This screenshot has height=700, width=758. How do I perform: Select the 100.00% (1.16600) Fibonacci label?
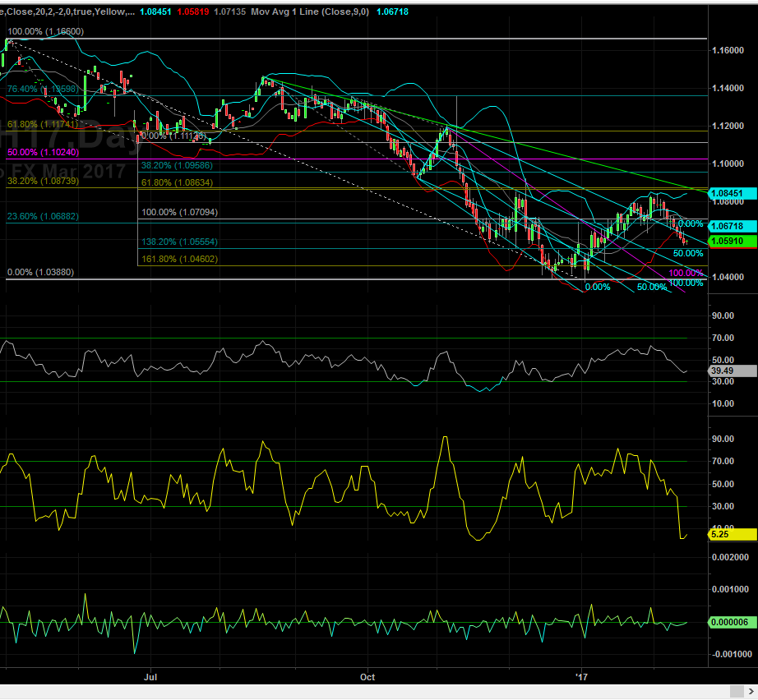[45, 31]
